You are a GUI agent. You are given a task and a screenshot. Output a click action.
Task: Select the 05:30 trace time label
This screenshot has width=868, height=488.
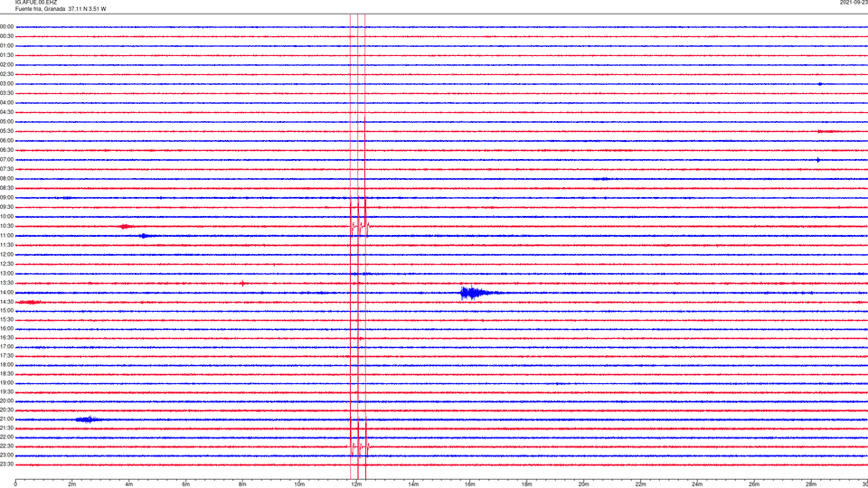6,131
